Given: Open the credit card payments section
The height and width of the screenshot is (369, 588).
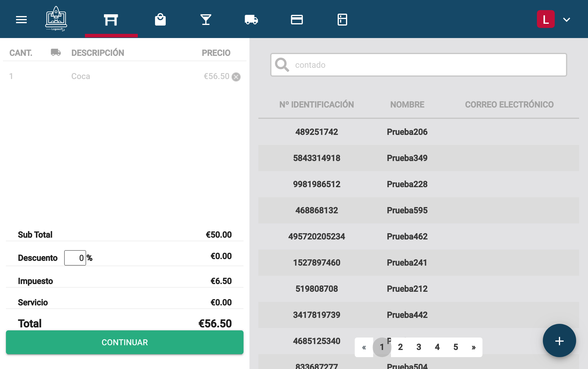Looking at the screenshot, I should point(297,20).
